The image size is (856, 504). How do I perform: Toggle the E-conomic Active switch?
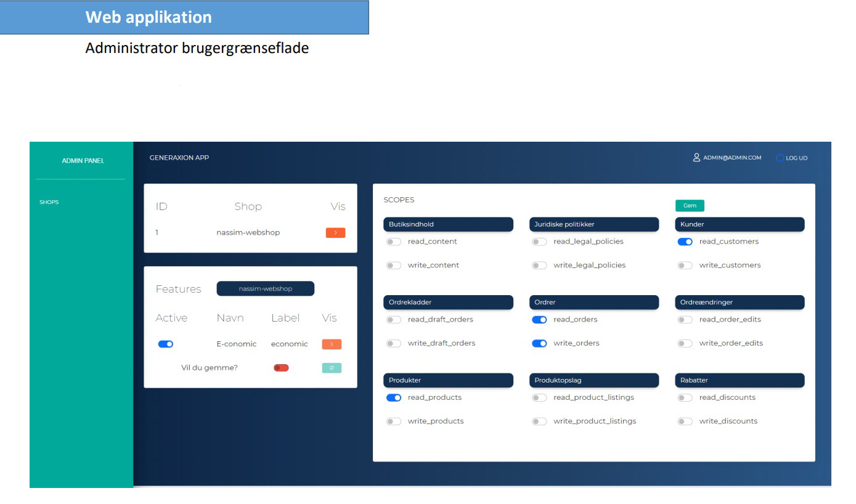coord(166,344)
